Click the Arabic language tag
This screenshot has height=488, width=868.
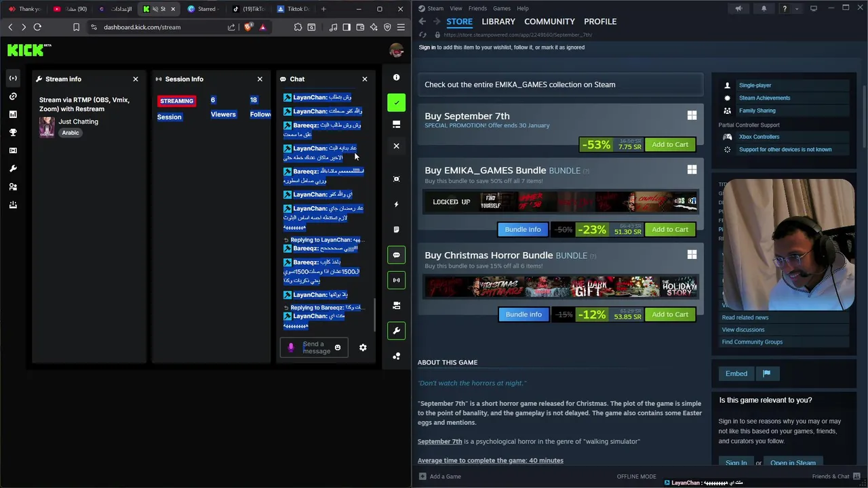click(x=71, y=133)
